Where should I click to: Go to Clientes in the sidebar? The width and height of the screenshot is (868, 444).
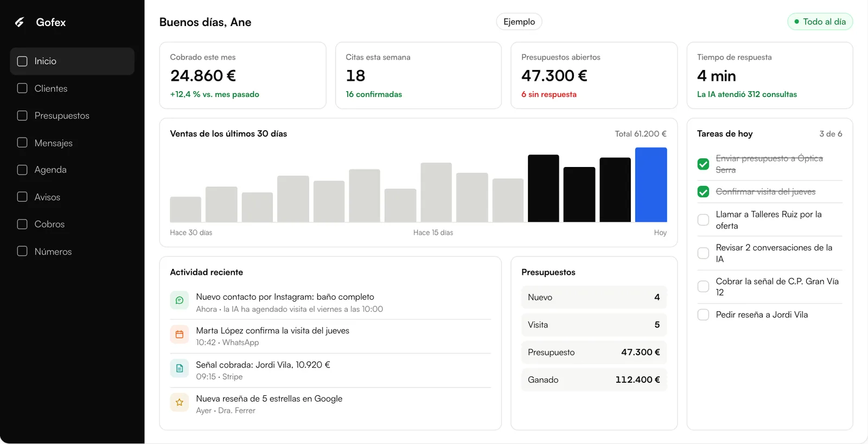pyautogui.click(x=51, y=88)
